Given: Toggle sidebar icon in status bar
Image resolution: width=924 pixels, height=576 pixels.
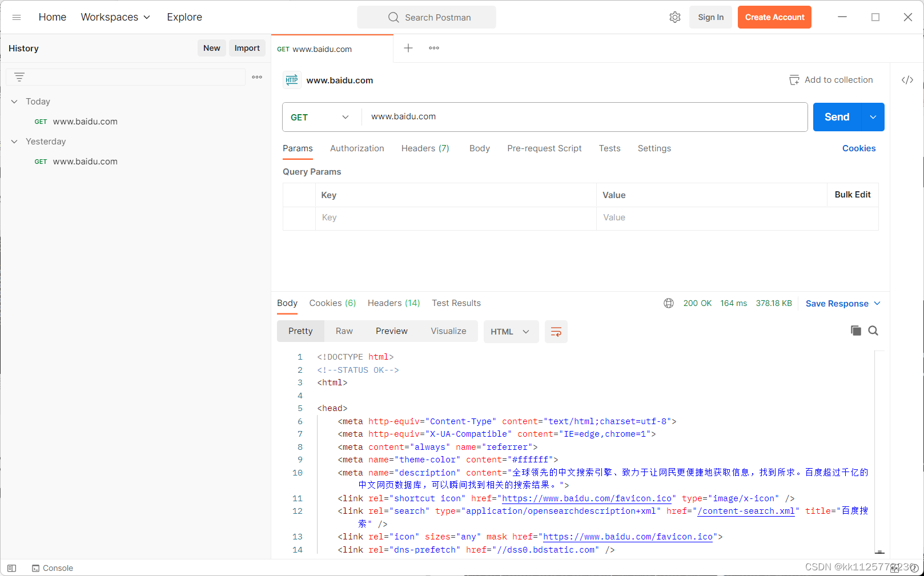Looking at the screenshot, I should [x=12, y=568].
